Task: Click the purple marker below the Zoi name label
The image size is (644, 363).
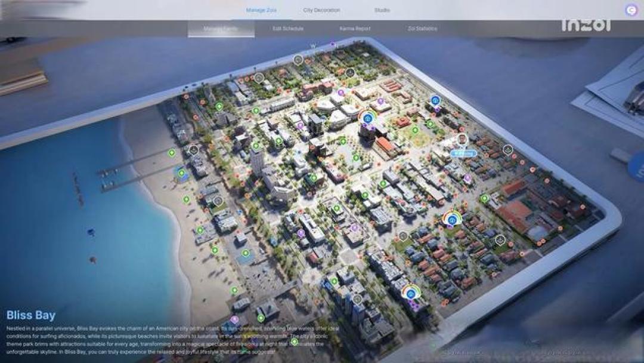Action: [x=467, y=178]
